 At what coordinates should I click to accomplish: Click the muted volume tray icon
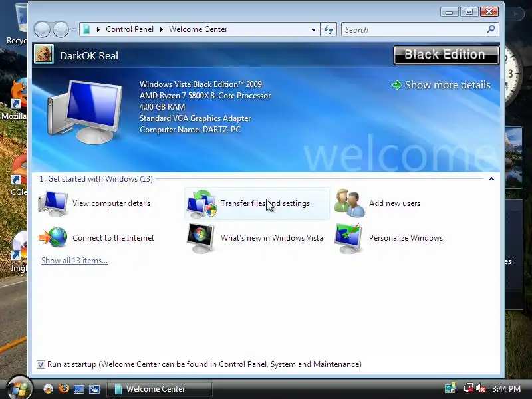point(480,388)
